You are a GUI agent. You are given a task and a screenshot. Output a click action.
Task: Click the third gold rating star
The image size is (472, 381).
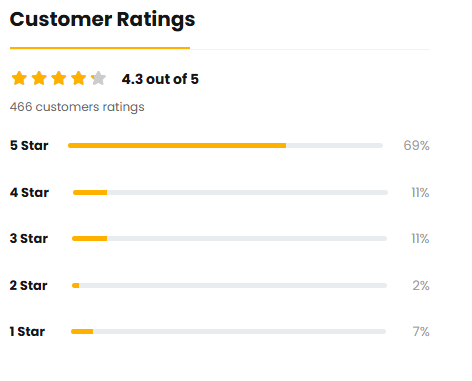[59, 78]
